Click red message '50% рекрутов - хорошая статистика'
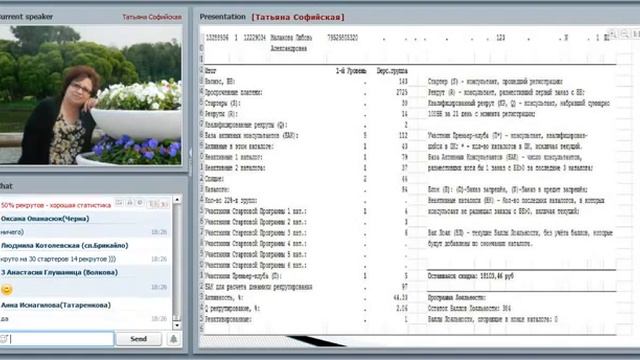The image size is (640, 360). (x=56, y=205)
